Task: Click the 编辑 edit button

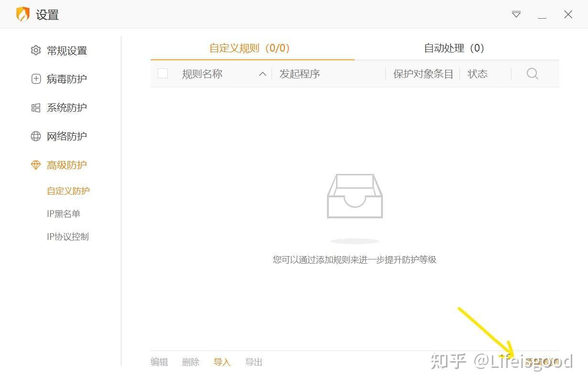Action: 159,362
